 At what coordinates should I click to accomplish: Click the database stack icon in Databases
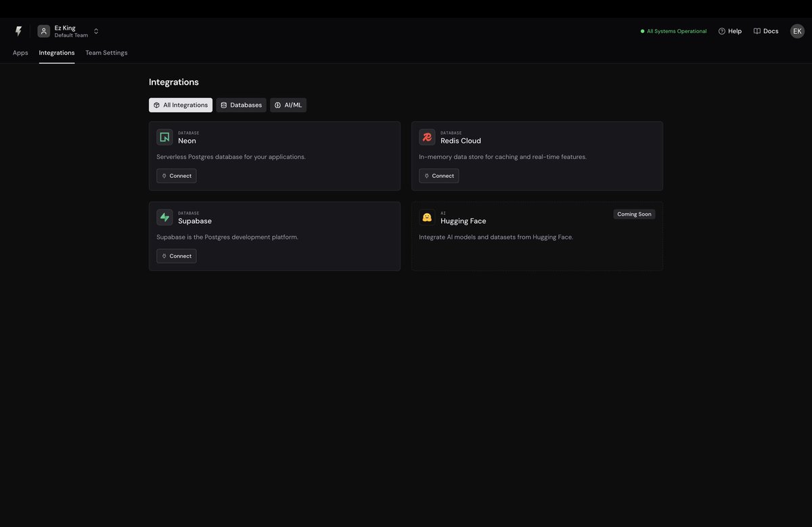(223, 105)
